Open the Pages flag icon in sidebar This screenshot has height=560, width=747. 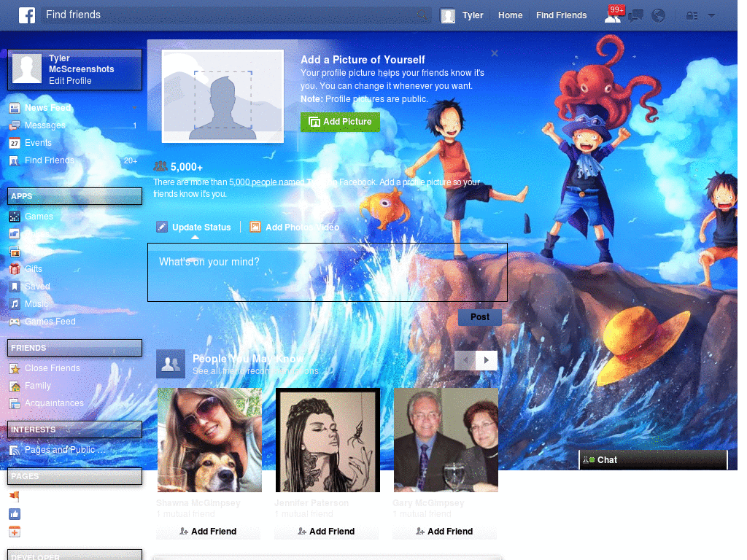(15, 497)
